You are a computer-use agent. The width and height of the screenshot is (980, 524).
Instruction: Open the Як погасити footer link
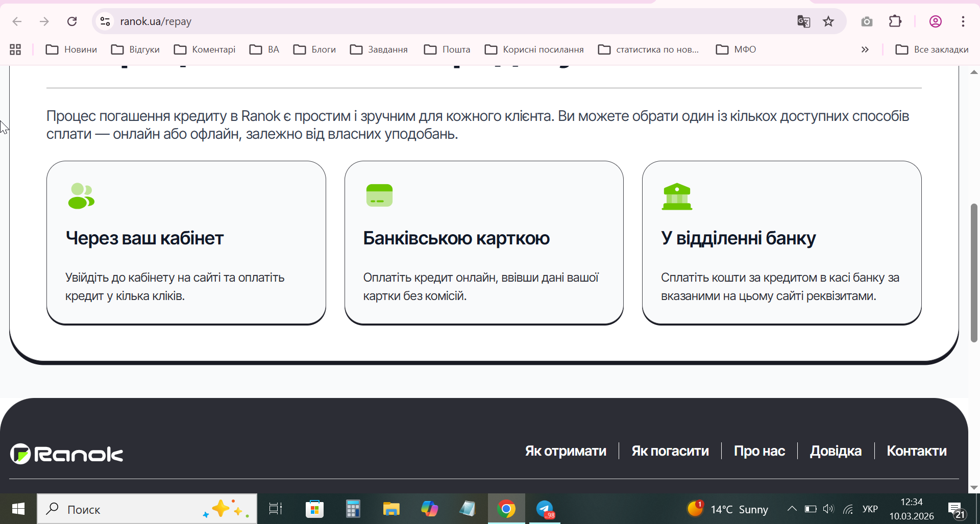670,451
